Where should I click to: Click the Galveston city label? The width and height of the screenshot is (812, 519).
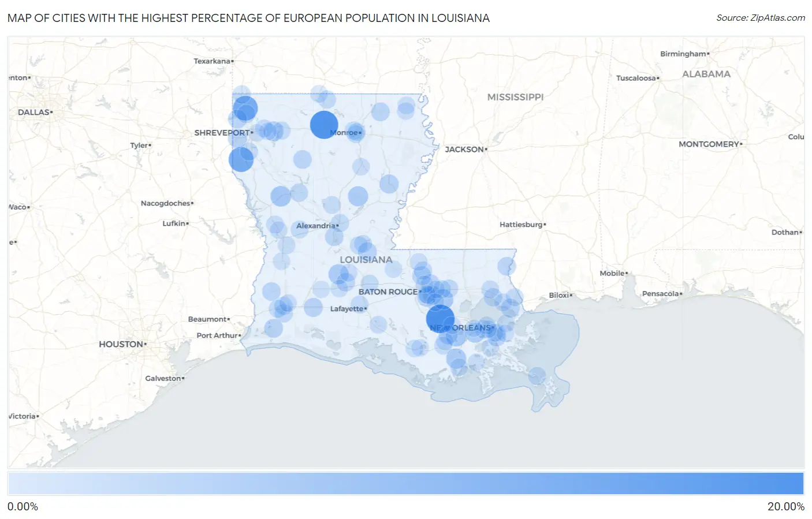[x=163, y=379]
